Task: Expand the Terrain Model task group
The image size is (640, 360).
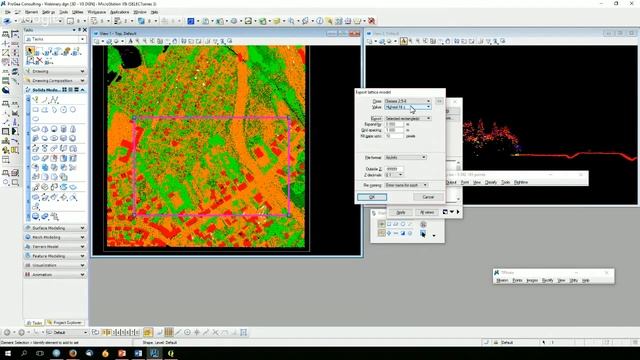Action: coord(55,247)
